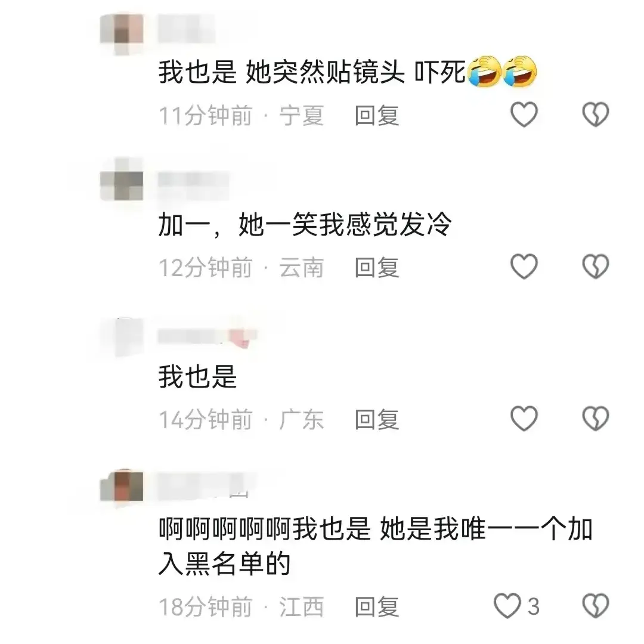This screenshot has width=644, height=644.
Task: Dislike the 云南 comment with broken heart
Action: point(596,267)
